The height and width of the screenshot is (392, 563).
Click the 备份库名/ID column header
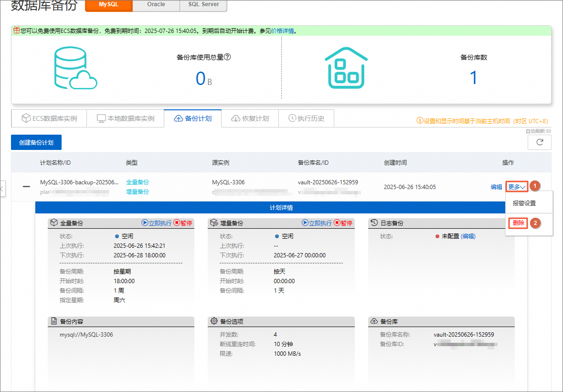pos(313,163)
